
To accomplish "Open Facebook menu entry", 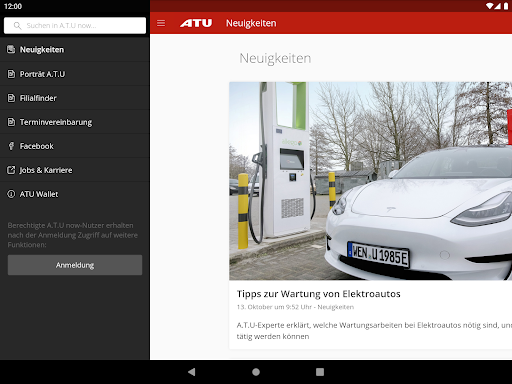I will point(75,146).
